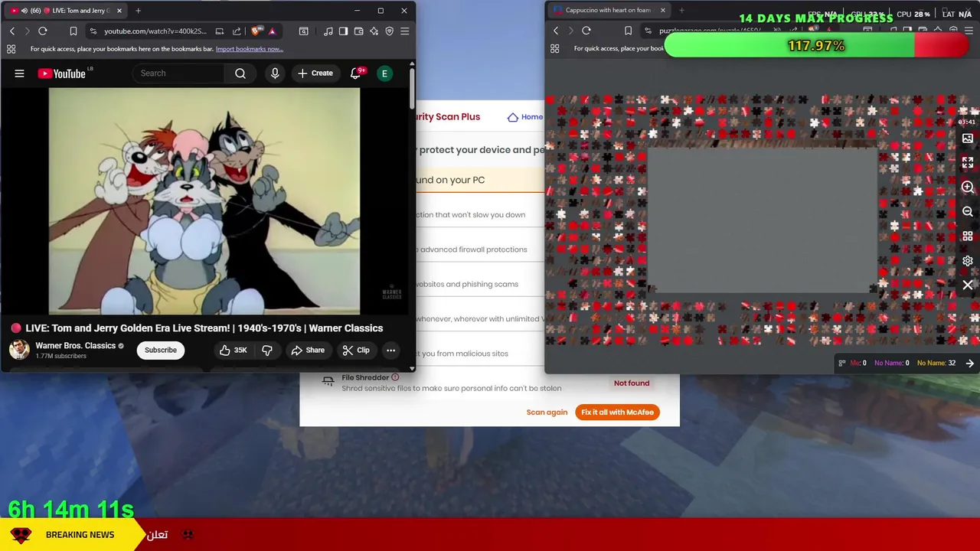The image size is (980, 551).
Task: Bookmark the puzzlegarage page
Action: (x=628, y=31)
